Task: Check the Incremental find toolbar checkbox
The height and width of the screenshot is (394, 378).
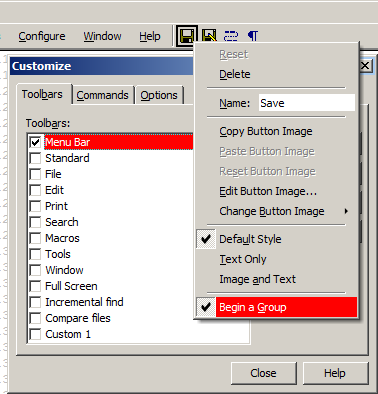Action: pyautogui.click(x=35, y=302)
